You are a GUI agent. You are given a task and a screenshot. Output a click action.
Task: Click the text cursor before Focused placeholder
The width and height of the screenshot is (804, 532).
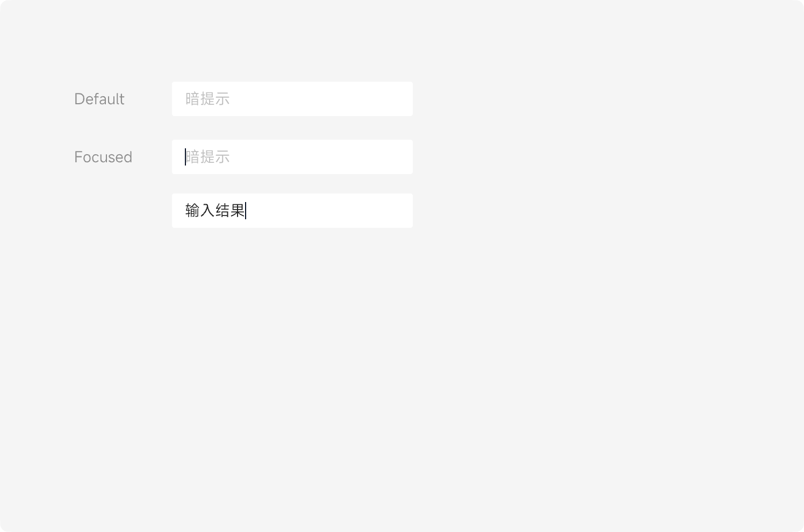click(x=185, y=157)
